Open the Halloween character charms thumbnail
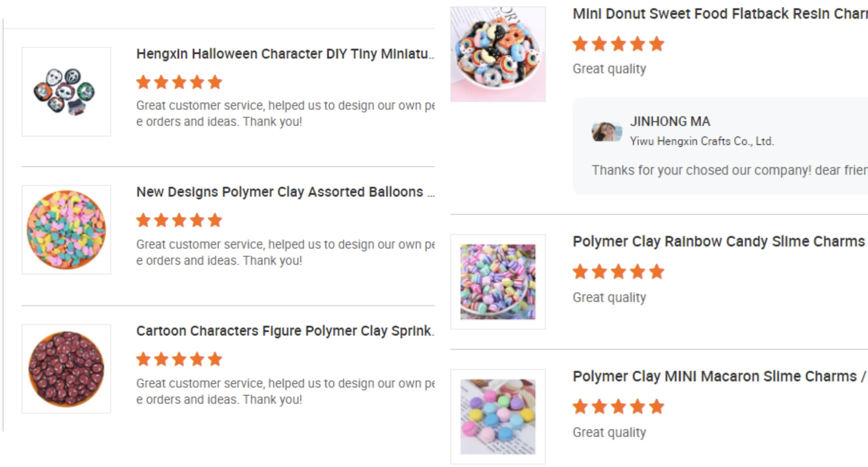Image resolution: width=868 pixels, height=467 pixels. click(66, 92)
